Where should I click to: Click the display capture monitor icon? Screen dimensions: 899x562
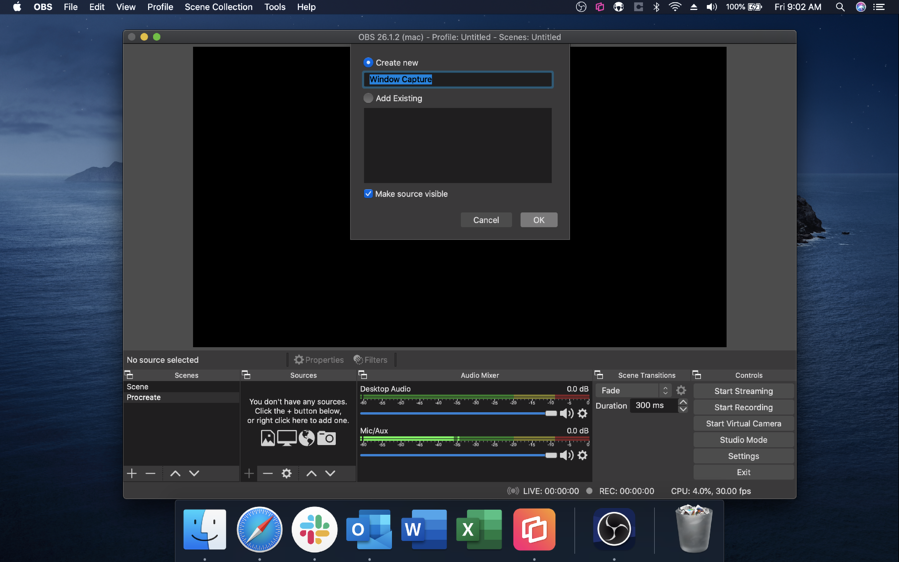287,438
